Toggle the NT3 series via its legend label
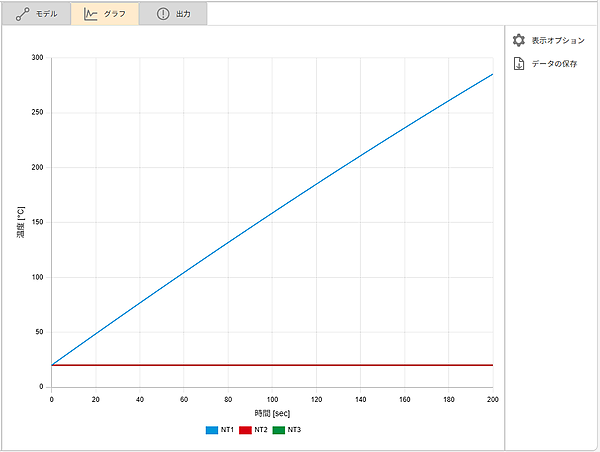Screen dimensions: 600x452 [294, 430]
